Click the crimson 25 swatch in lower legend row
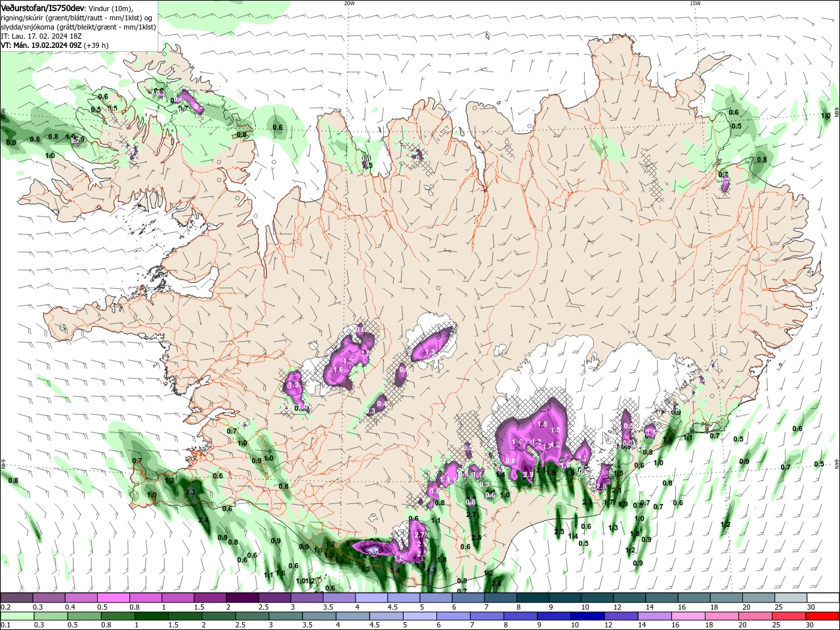840x630 pixels. [x=789, y=616]
